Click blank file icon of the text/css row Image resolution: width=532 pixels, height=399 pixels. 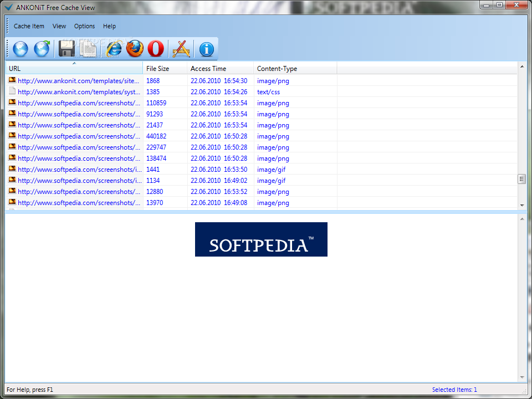coord(12,91)
